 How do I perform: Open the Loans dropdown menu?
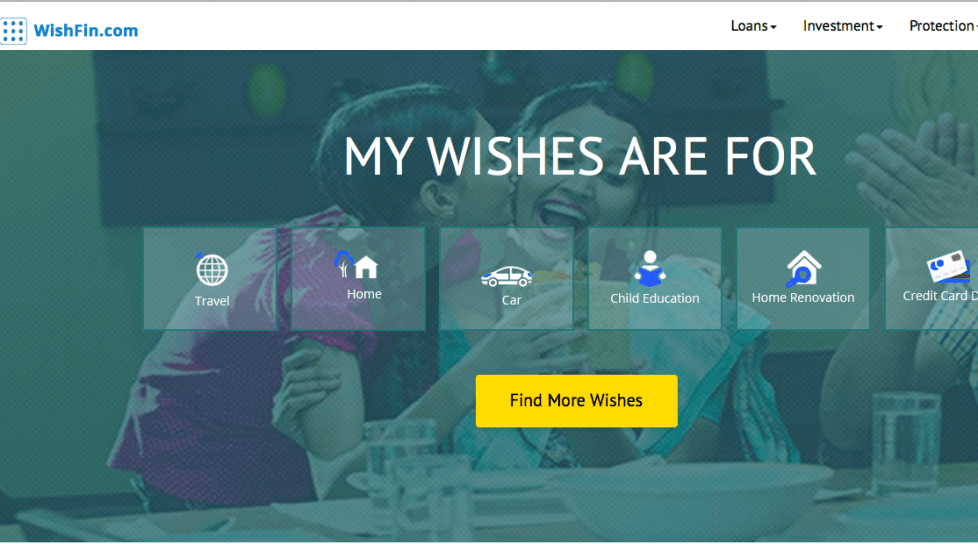pos(753,26)
